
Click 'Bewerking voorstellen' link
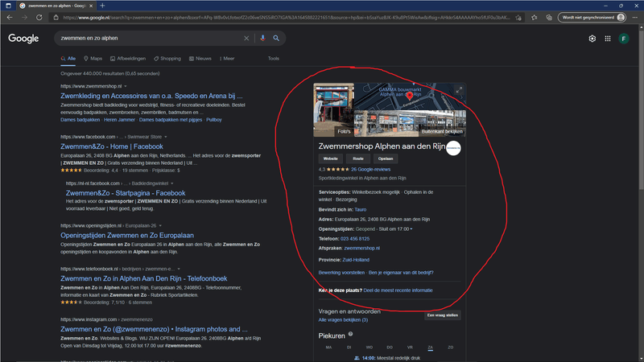tap(341, 273)
